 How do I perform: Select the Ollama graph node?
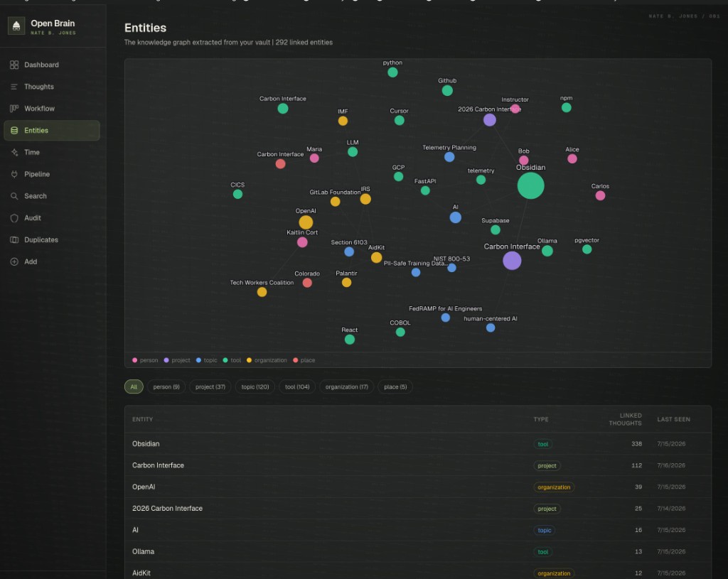coord(547,251)
